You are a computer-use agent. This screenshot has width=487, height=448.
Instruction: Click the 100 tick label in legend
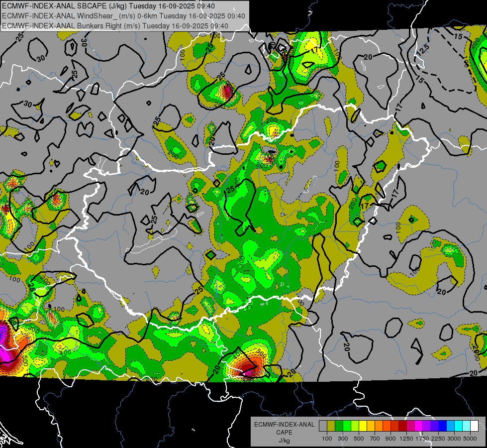coord(327,439)
